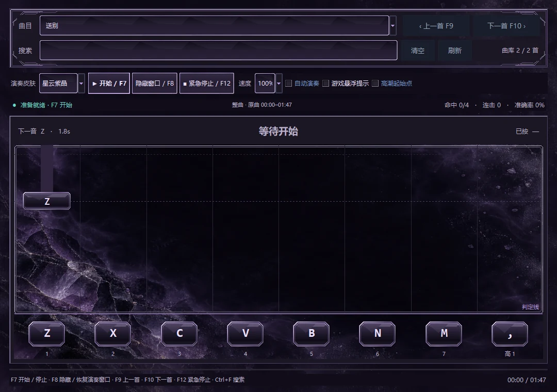Click the 刷新 refresh button
The width and height of the screenshot is (557, 392).
click(455, 51)
